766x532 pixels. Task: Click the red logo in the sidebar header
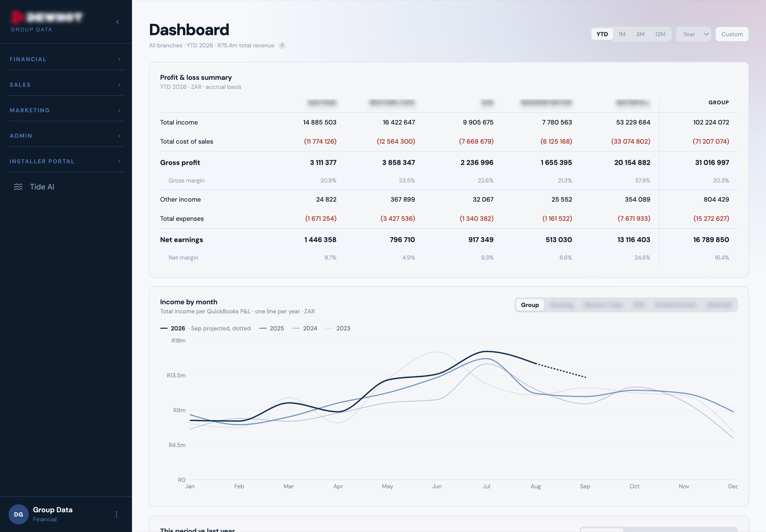click(17, 17)
